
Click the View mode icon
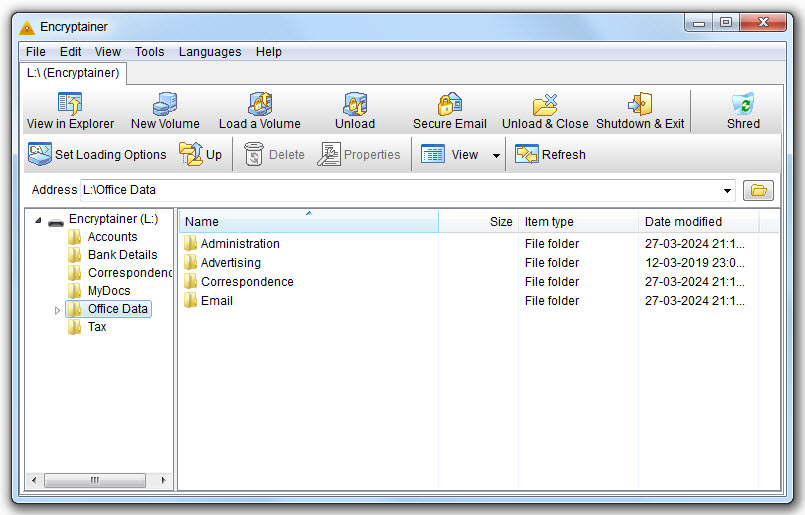point(433,154)
